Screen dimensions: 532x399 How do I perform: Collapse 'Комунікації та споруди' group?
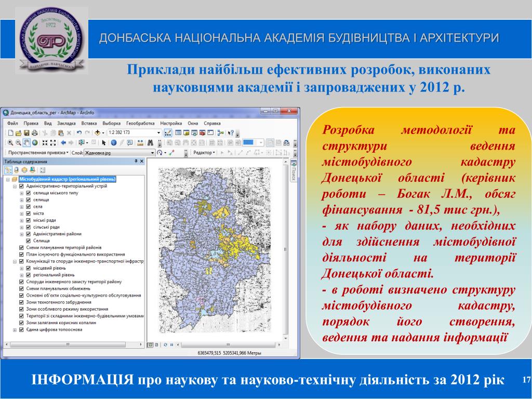(x=15, y=262)
